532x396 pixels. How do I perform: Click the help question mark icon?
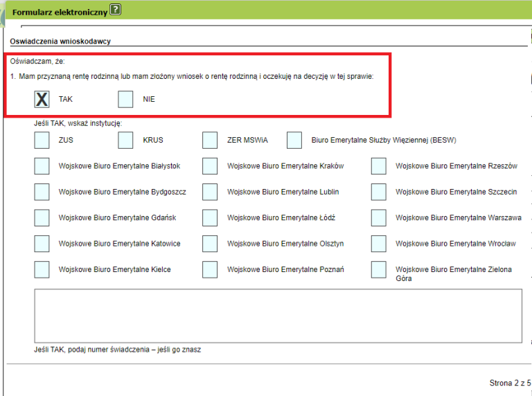[116, 10]
